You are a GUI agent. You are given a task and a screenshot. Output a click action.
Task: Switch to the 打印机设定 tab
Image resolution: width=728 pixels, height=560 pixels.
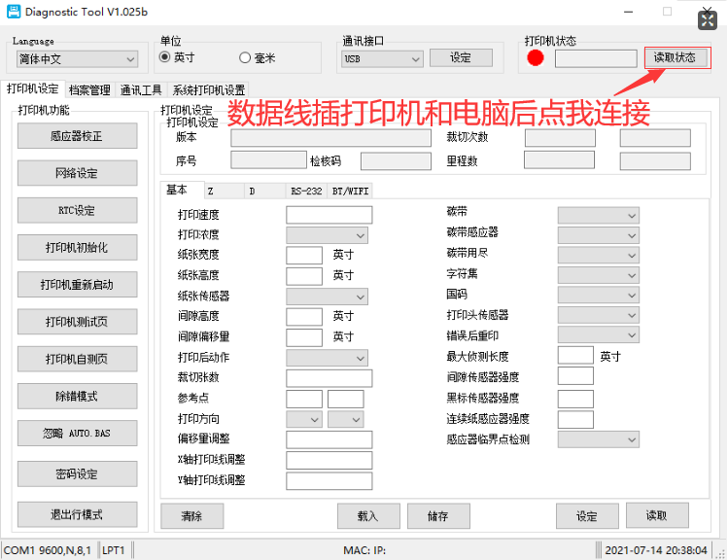(32, 88)
